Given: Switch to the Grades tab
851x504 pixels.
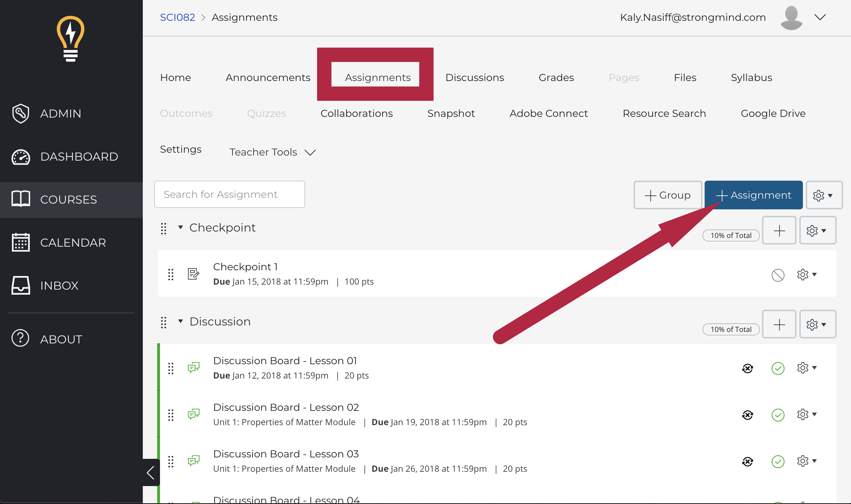Looking at the screenshot, I should pyautogui.click(x=556, y=77).
